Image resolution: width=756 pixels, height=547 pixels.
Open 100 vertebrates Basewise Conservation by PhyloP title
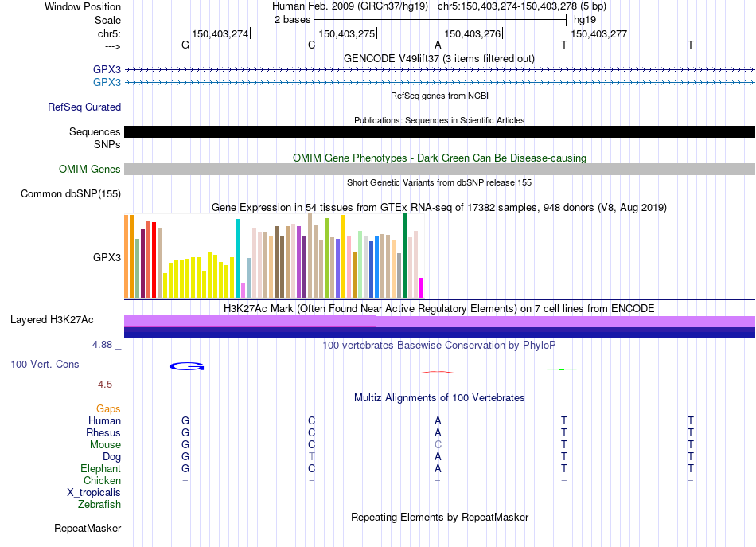[439, 346]
